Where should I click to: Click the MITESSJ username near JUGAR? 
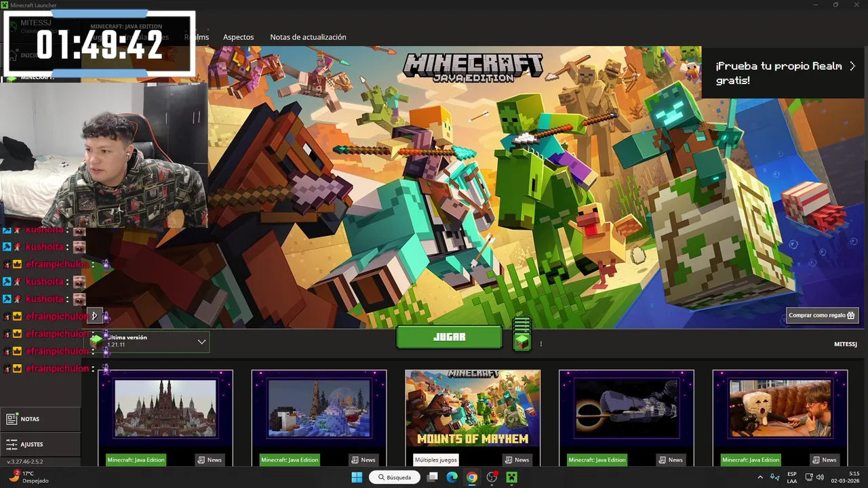[845, 344]
